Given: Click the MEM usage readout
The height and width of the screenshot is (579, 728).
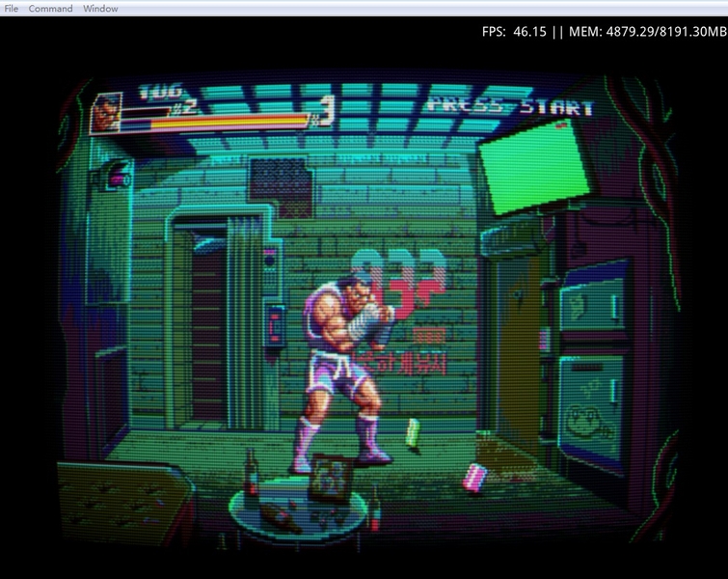Looking at the screenshot, I should tap(647, 32).
